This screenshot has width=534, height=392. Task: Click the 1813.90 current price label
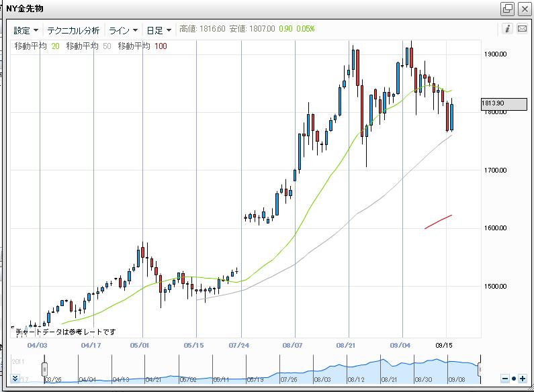click(504, 103)
